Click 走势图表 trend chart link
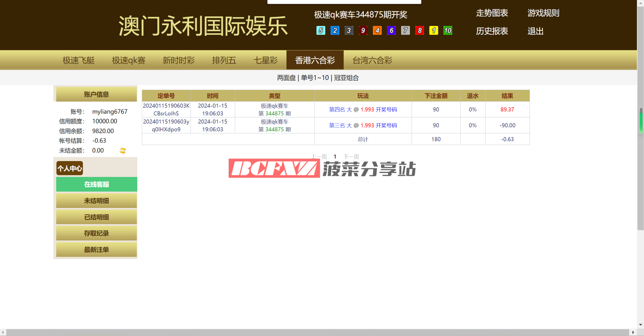 tap(492, 13)
